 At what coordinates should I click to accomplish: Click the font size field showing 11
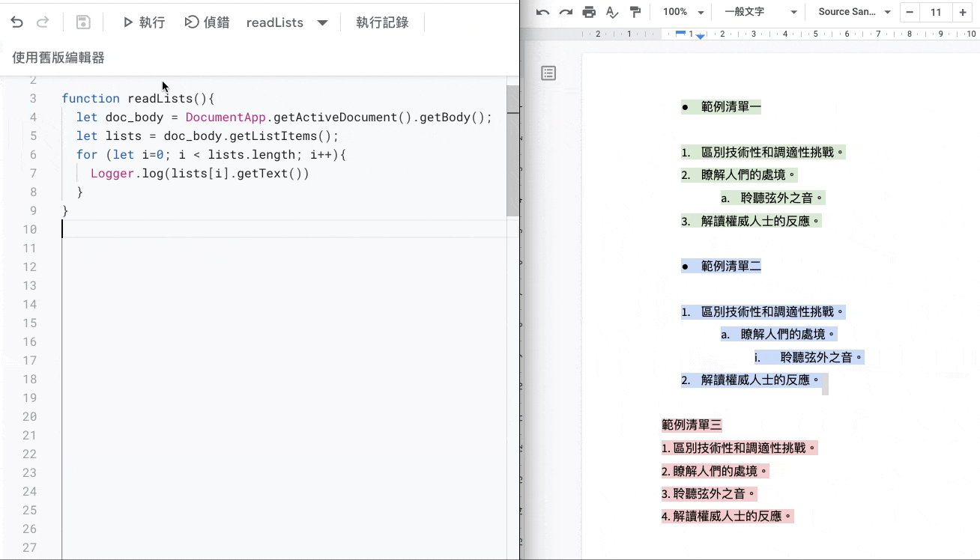936,12
